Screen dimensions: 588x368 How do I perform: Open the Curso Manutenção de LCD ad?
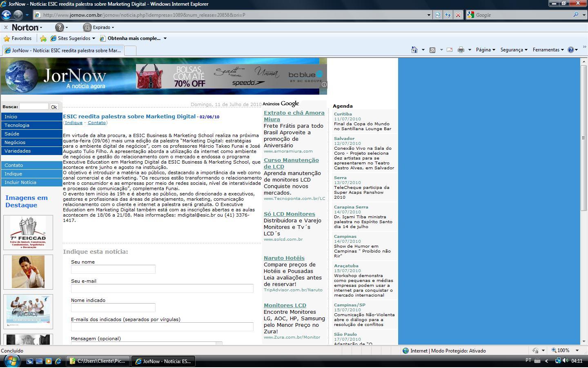(291, 164)
